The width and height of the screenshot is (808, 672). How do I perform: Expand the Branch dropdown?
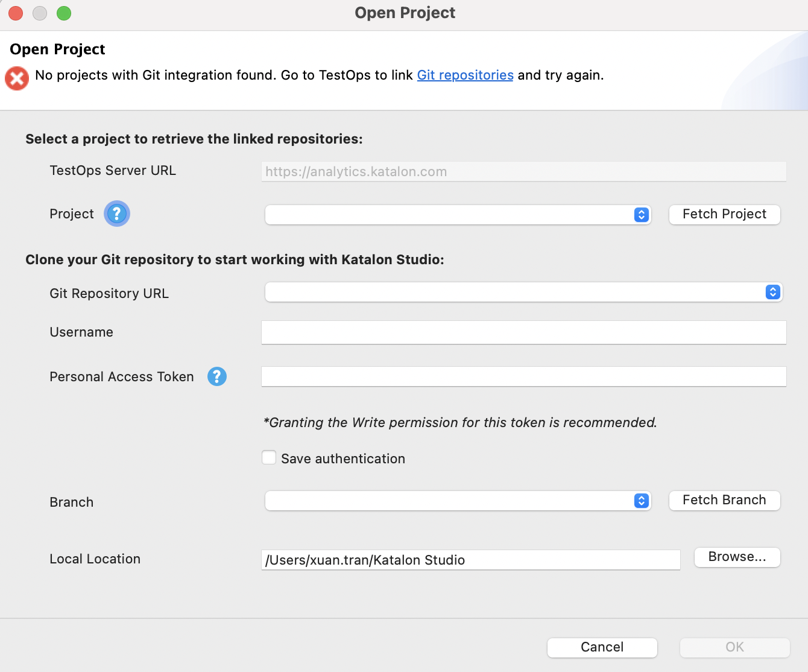pyautogui.click(x=458, y=501)
